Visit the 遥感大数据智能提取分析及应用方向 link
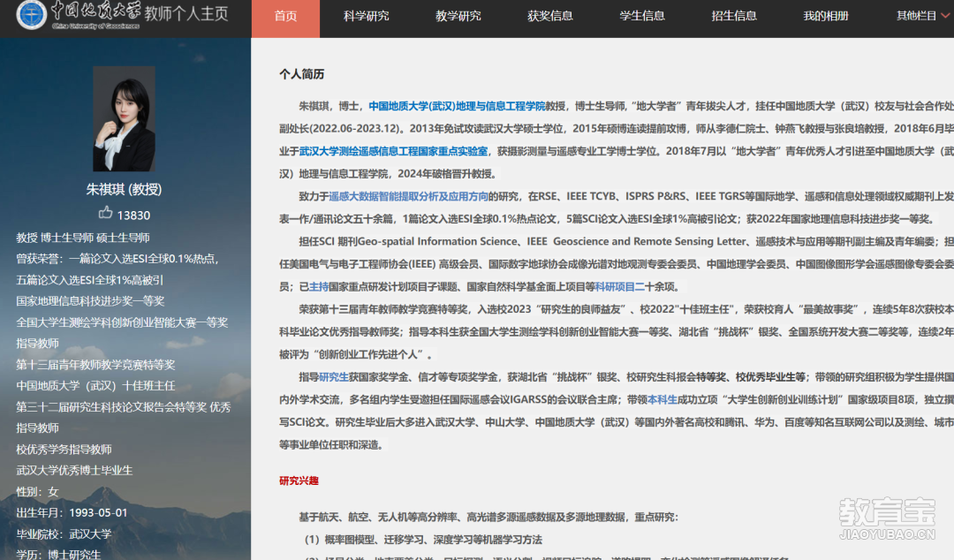This screenshot has width=954, height=560. tap(409, 197)
